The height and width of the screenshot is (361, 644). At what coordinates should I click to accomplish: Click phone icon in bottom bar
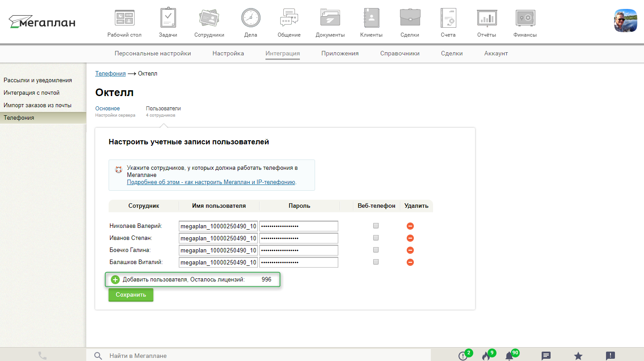tap(42, 356)
